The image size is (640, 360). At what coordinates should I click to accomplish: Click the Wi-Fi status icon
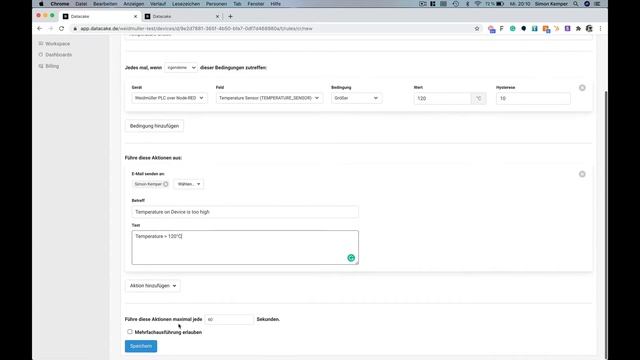point(478,4)
